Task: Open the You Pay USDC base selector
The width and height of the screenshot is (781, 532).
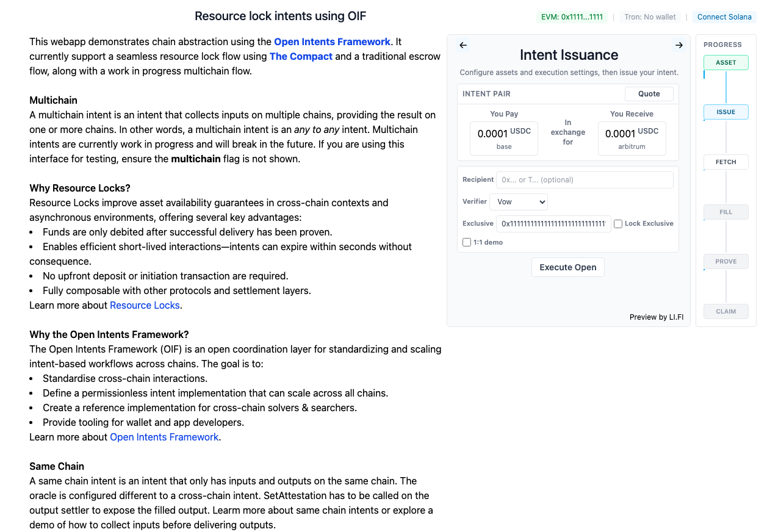Action: (x=504, y=138)
